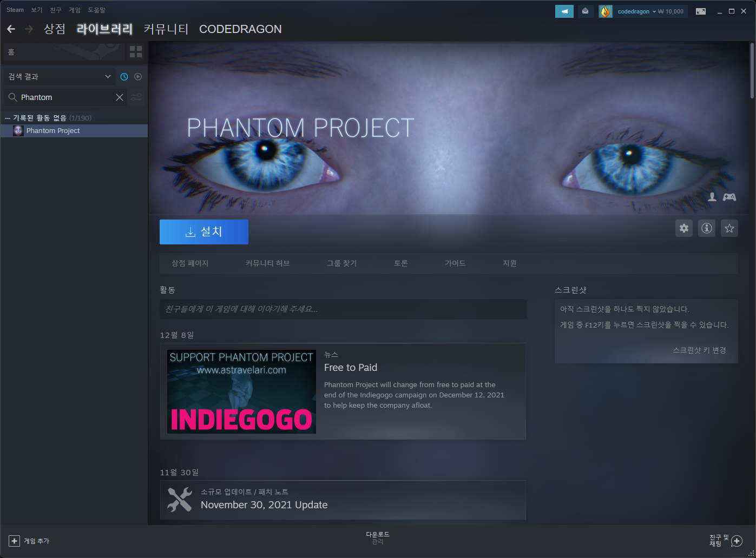Go forward with the right arrow
This screenshot has width=756, height=558.
point(29,29)
